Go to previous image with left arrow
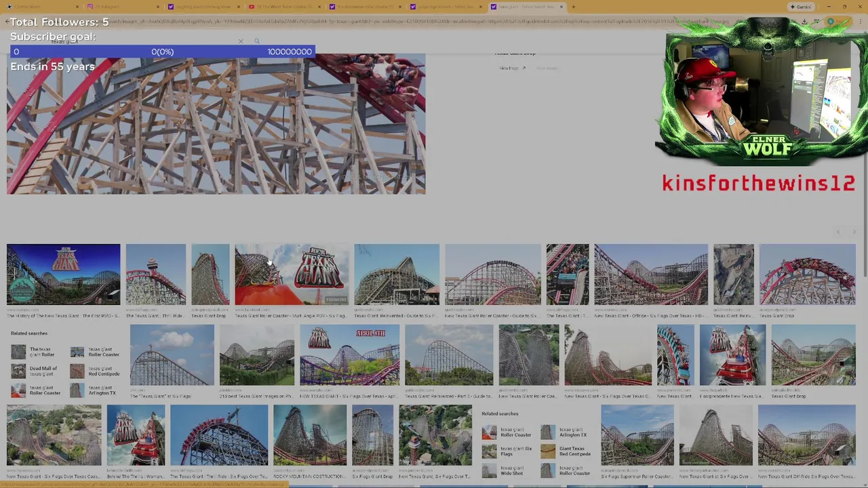 [x=838, y=232]
